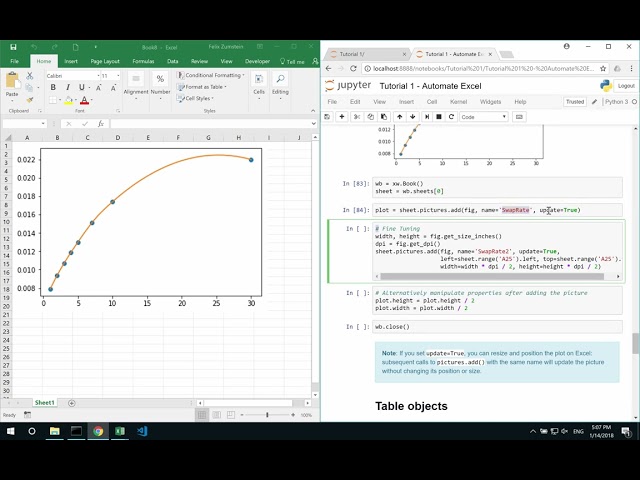Open the Page Layout tab in Excel
The height and width of the screenshot is (480, 640).
click(105, 61)
